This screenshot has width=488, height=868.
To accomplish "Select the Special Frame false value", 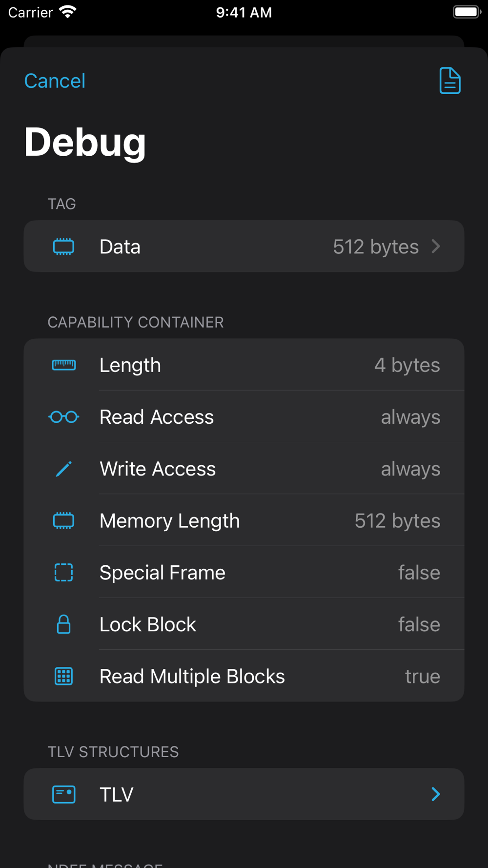I will tap(419, 573).
